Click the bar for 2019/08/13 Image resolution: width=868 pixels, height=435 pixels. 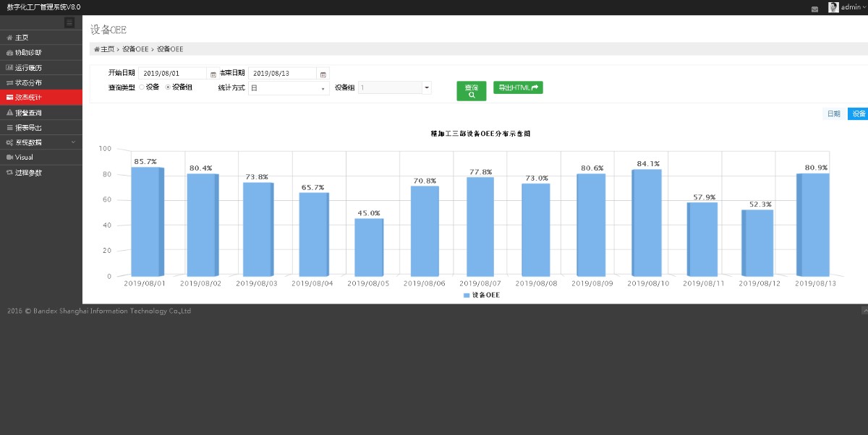[x=812, y=225]
